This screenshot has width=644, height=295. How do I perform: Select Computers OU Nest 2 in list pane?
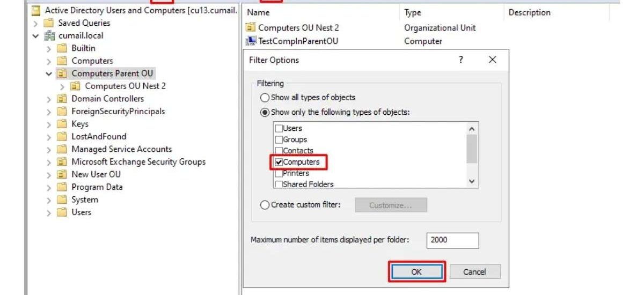tap(298, 28)
